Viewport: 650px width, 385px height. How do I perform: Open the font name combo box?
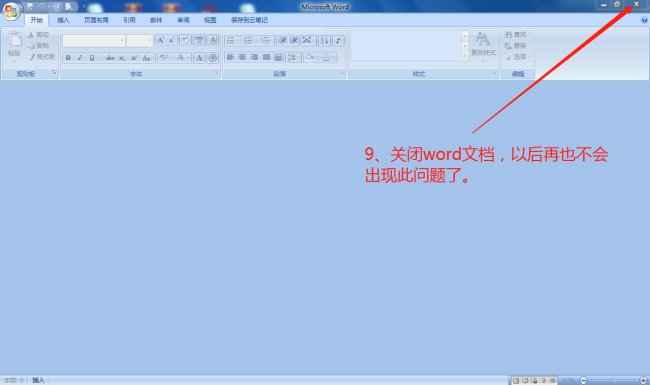click(94, 40)
